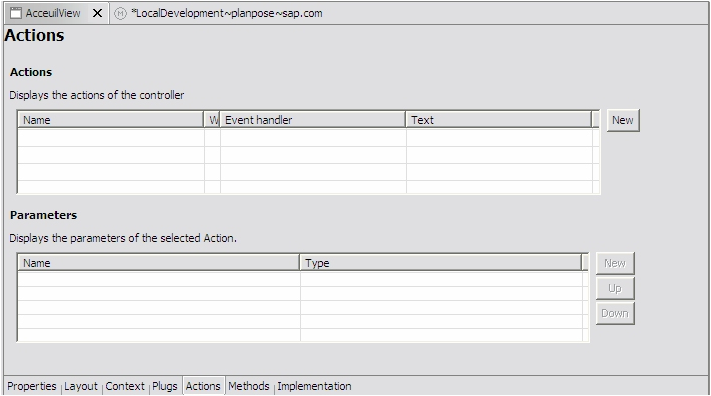Click the Type column header
The image size is (711, 396).
[x=441, y=263]
